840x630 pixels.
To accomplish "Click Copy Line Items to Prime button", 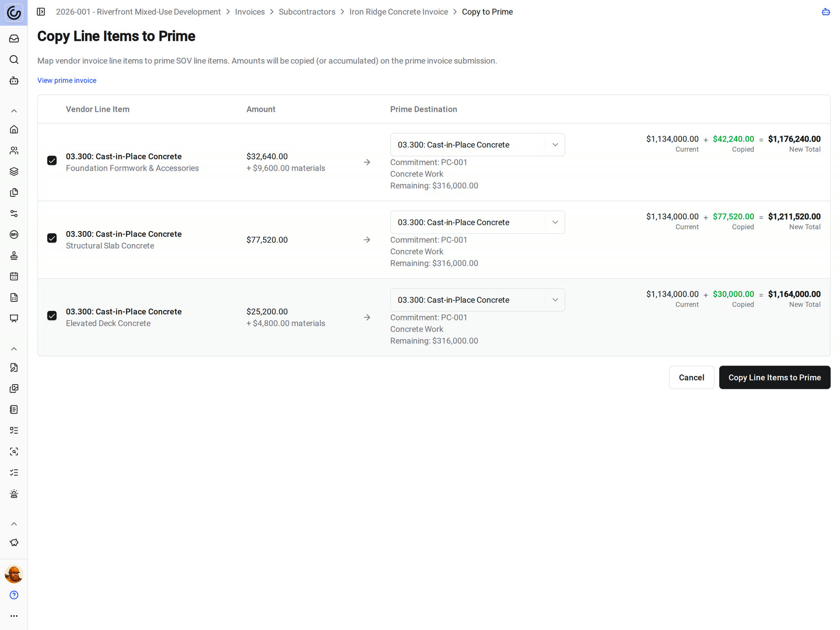I will click(774, 377).
